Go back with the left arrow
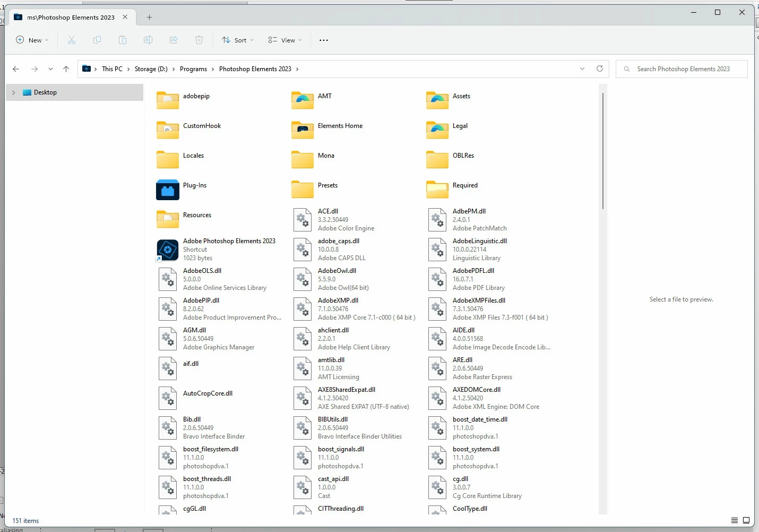This screenshot has width=759, height=532. [x=16, y=69]
